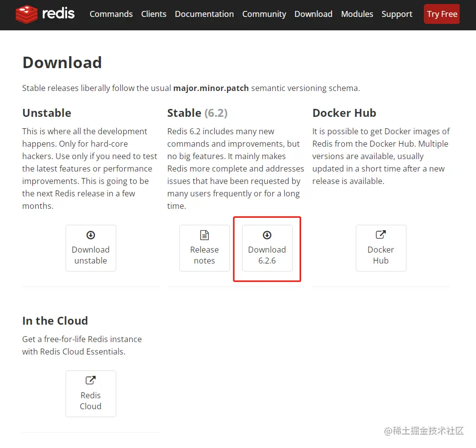476x448 pixels.
Task: Click 'Redis 6.2 includes many new' line
Action: 221,131
